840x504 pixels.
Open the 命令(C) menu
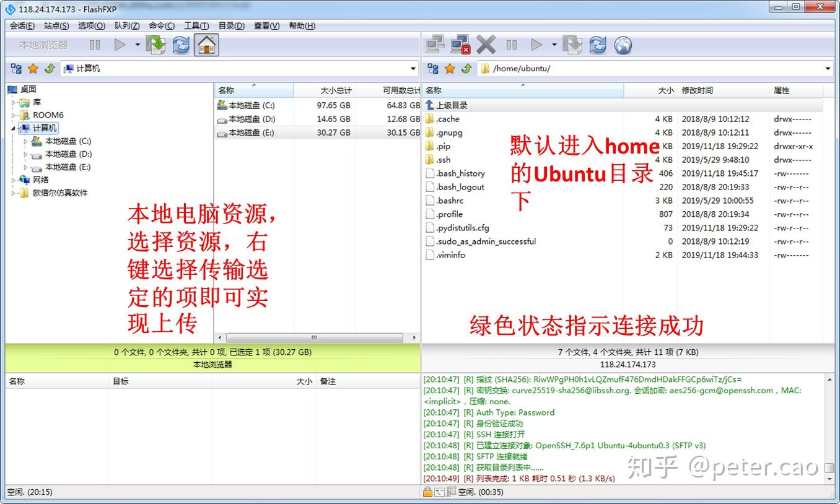(162, 25)
